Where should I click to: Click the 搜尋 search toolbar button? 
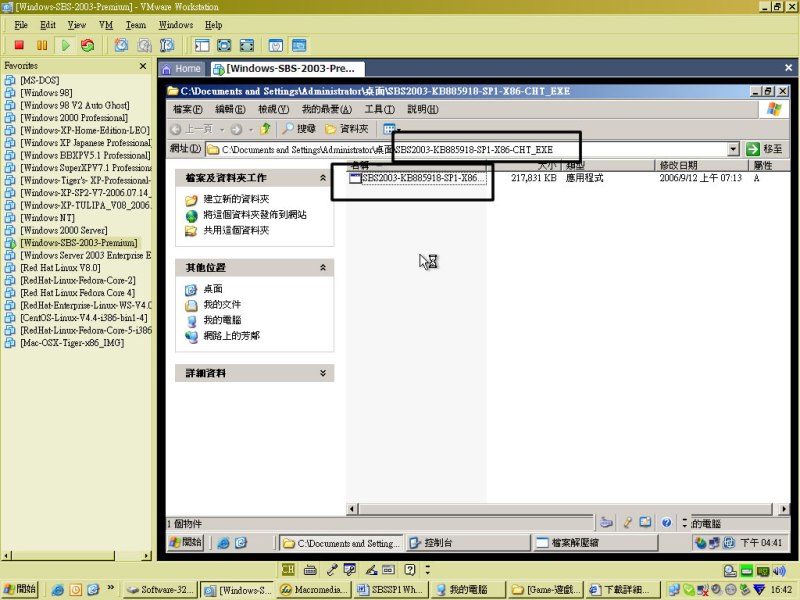[299, 129]
